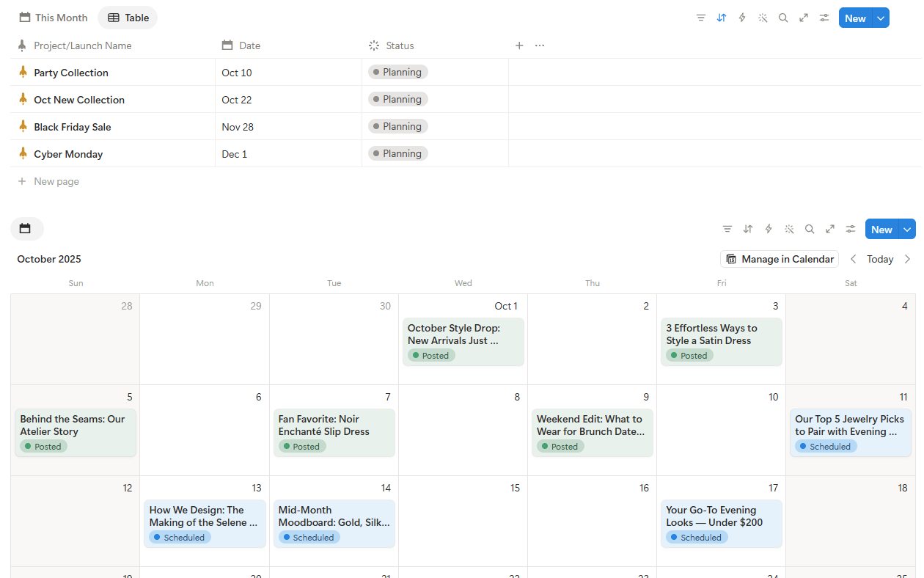This screenshot has width=924, height=578.
Task: Click rocket icon of Oct New Collection row
Action: [23, 99]
